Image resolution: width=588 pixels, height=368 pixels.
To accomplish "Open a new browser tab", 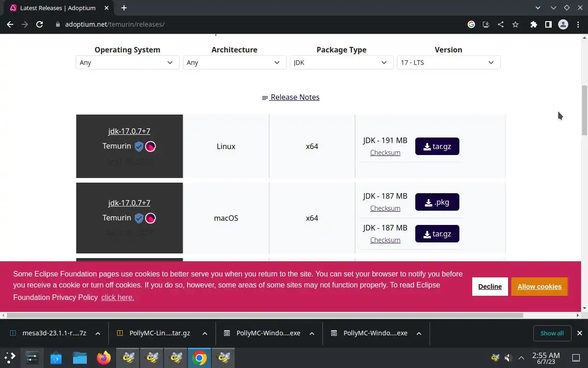I will [124, 8].
